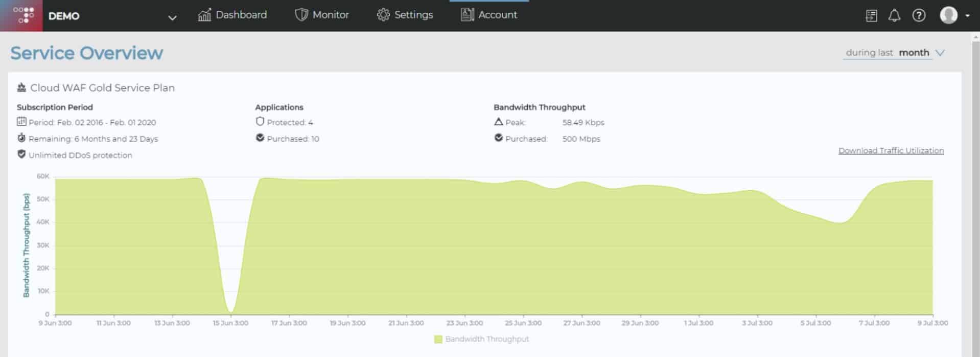980x357 pixels.
Task: Open the help question mark icon
Action: point(919,16)
